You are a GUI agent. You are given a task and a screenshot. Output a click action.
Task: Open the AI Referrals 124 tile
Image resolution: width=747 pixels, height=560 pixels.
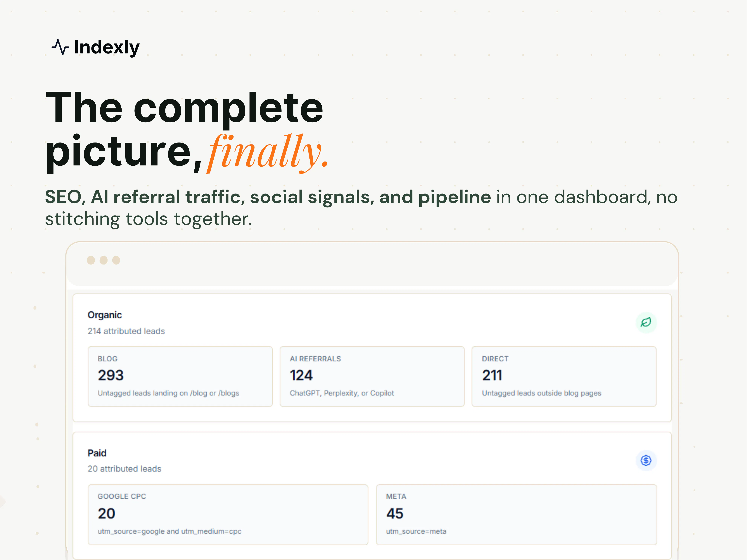(x=372, y=376)
